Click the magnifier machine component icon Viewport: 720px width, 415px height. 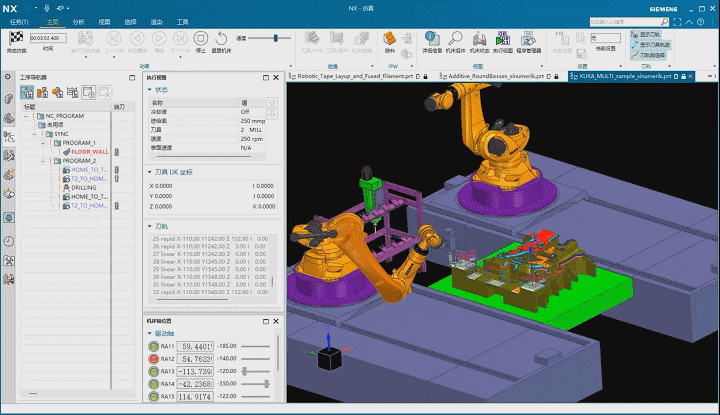click(456, 38)
